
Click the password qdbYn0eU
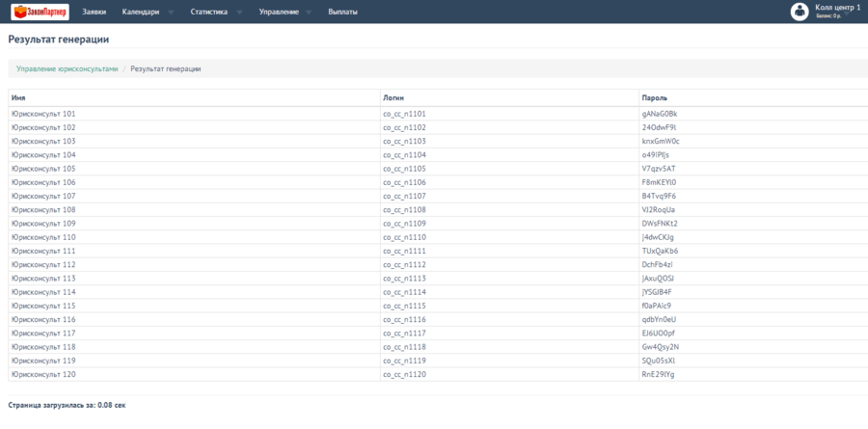pos(659,319)
